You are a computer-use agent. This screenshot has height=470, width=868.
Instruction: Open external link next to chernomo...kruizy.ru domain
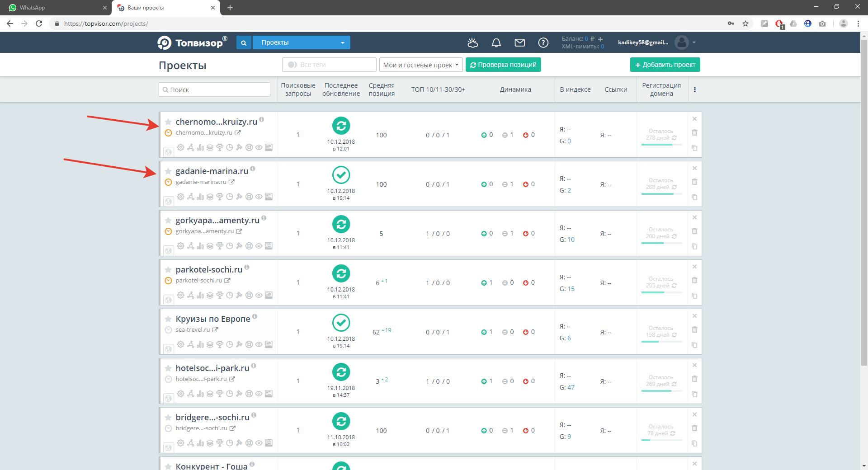[238, 132]
